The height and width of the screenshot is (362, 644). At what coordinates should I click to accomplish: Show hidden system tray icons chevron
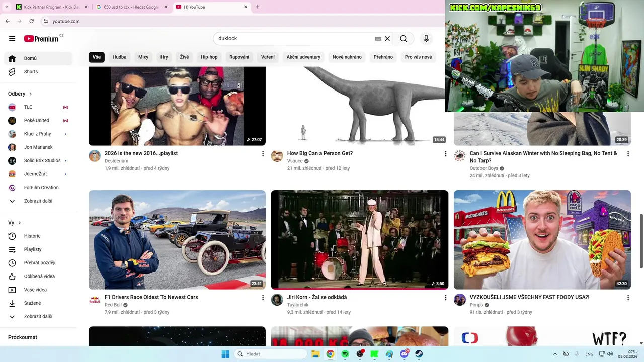555,354
